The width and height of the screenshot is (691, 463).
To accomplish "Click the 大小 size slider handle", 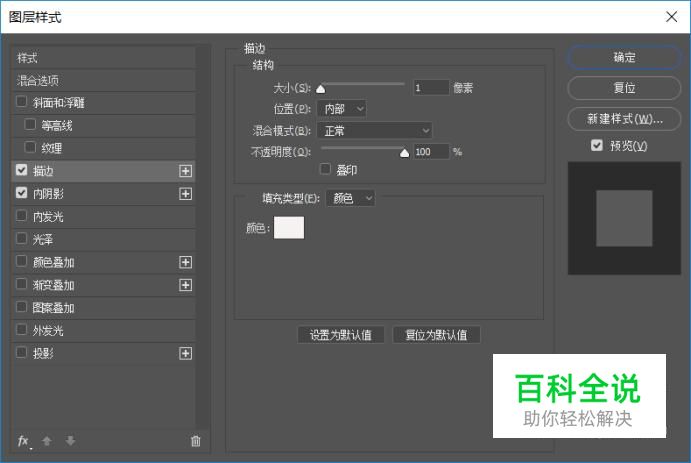I will [321, 89].
